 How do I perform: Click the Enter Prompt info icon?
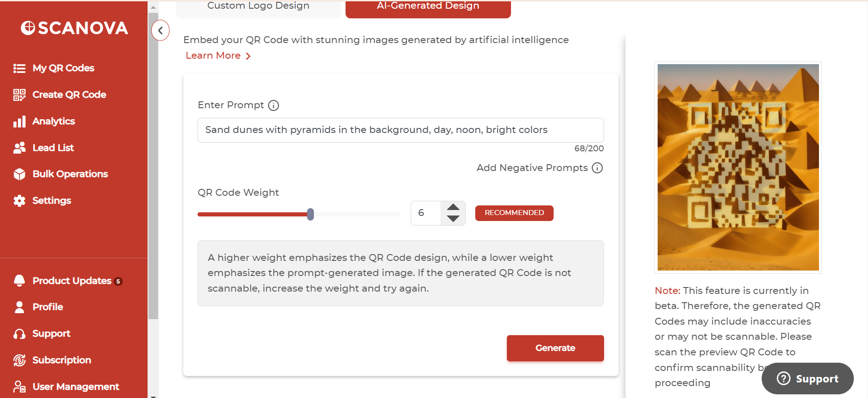point(274,105)
